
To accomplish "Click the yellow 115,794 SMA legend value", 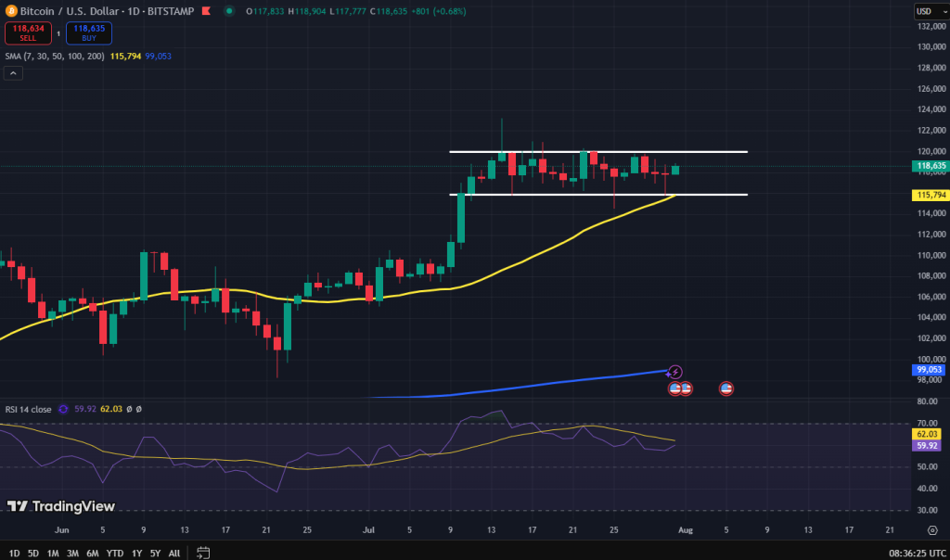I will pyautogui.click(x=125, y=57).
